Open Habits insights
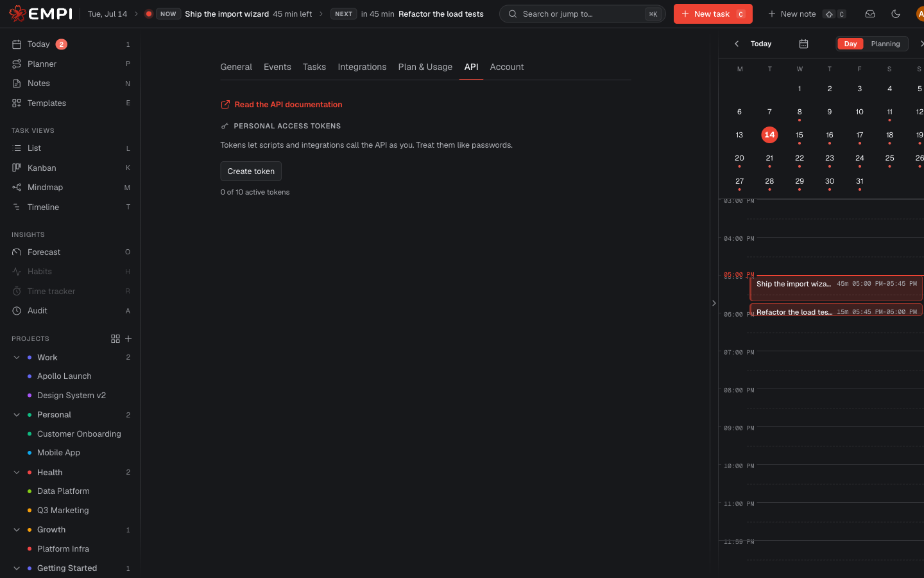The width and height of the screenshot is (924, 578). coord(71,272)
